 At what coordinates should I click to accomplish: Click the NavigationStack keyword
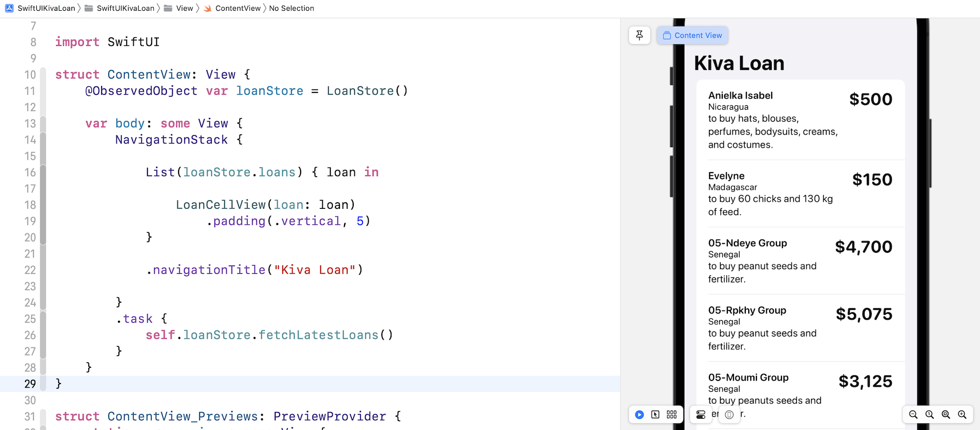[x=171, y=139]
